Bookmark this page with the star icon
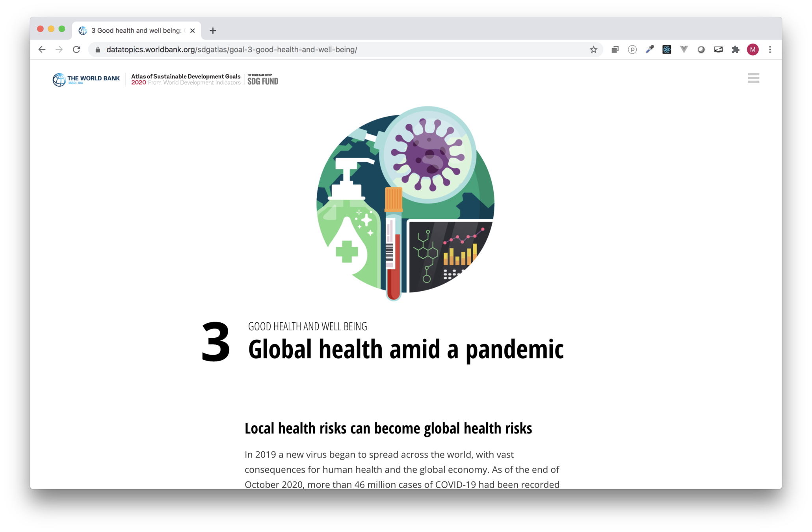 (x=593, y=50)
